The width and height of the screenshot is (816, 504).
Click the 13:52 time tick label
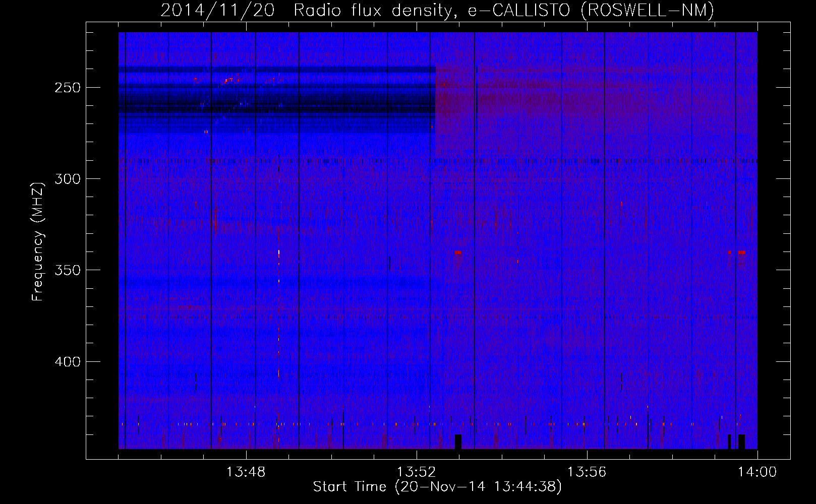coord(417,472)
